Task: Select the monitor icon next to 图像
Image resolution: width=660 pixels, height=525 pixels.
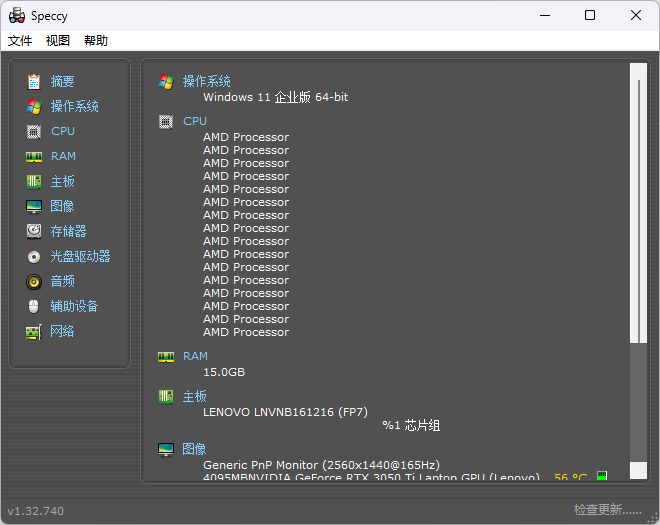Action: [x=34, y=206]
